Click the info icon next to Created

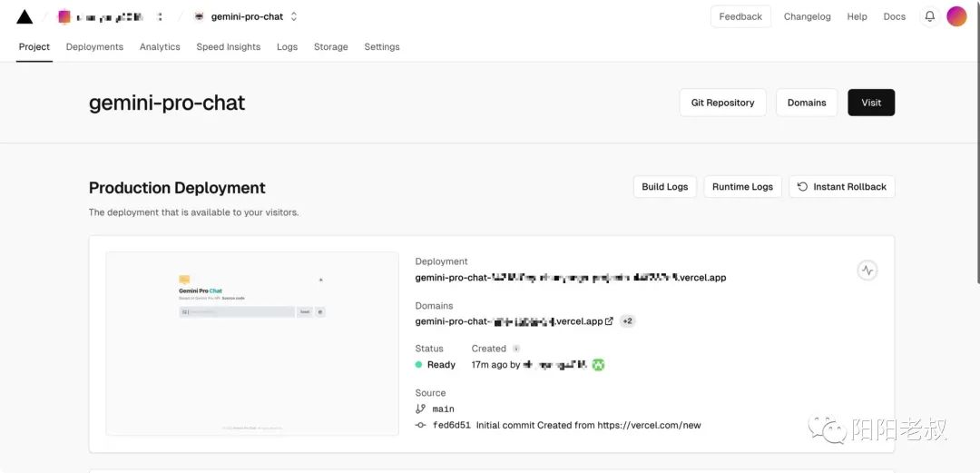point(516,349)
